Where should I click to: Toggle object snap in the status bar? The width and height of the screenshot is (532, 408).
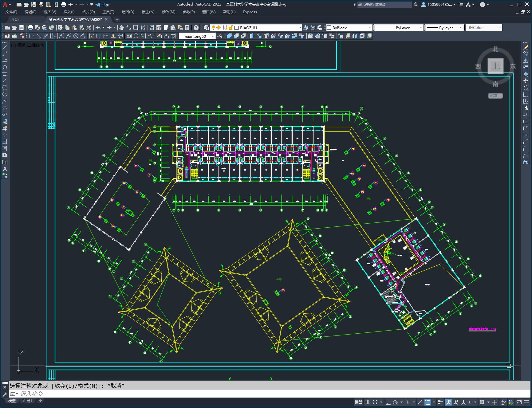428,402
